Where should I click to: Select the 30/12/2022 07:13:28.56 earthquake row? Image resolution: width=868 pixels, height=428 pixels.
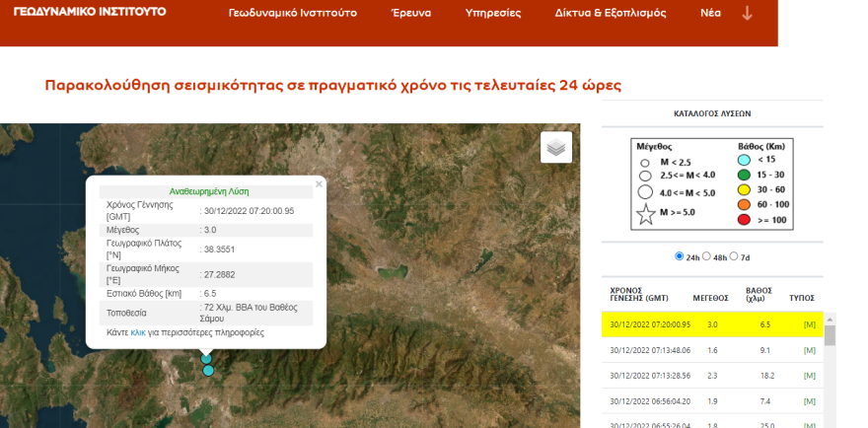712,376
